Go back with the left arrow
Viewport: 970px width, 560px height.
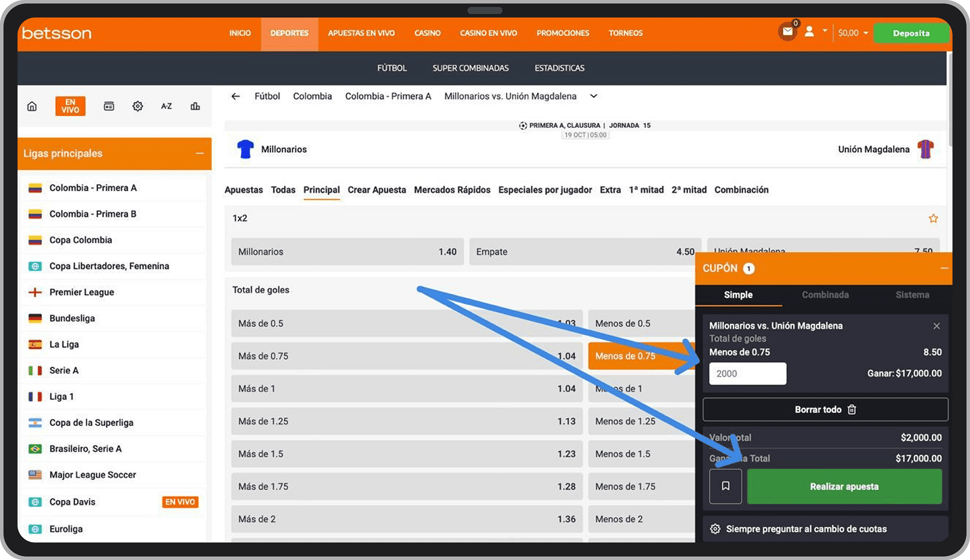pyautogui.click(x=235, y=96)
